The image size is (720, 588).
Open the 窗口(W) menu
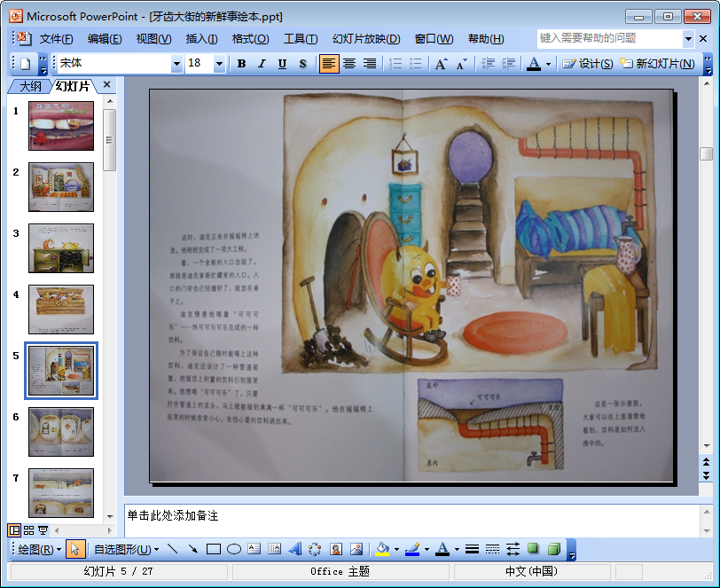pos(434,39)
